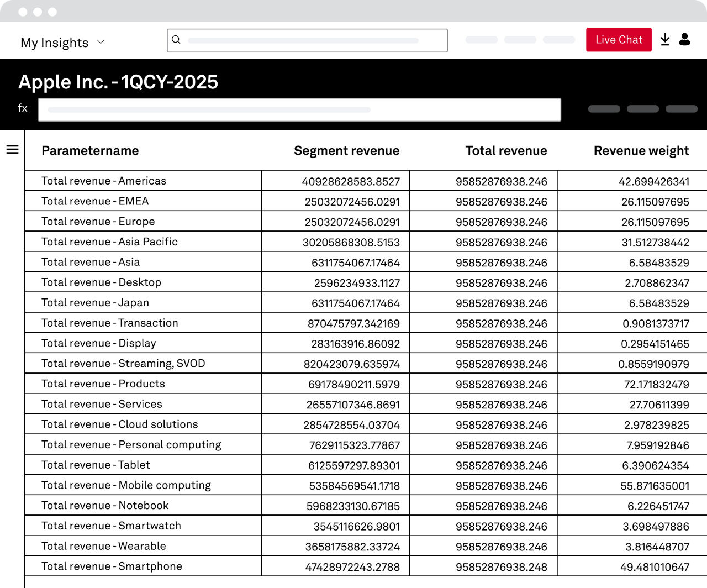The height and width of the screenshot is (588, 707).
Task: Select the Total revenue - Asia row
Action: pos(366,262)
